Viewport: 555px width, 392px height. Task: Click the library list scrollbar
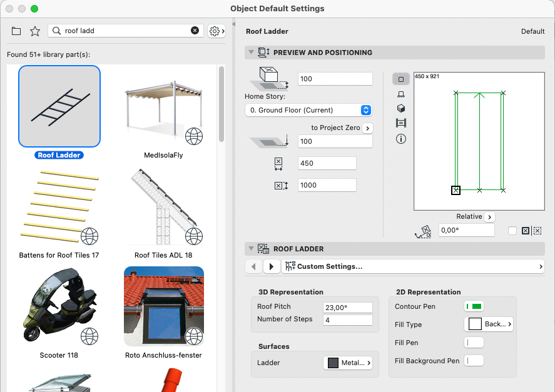coord(221,104)
